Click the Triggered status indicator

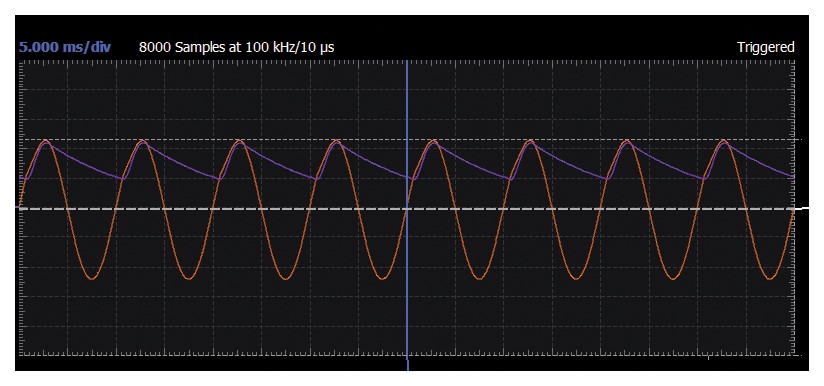click(766, 47)
